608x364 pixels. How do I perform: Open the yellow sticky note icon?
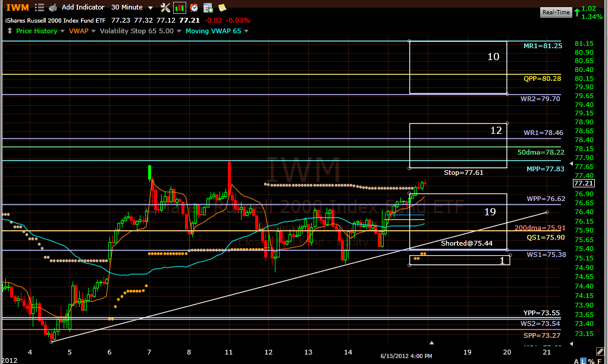point(222,7)
